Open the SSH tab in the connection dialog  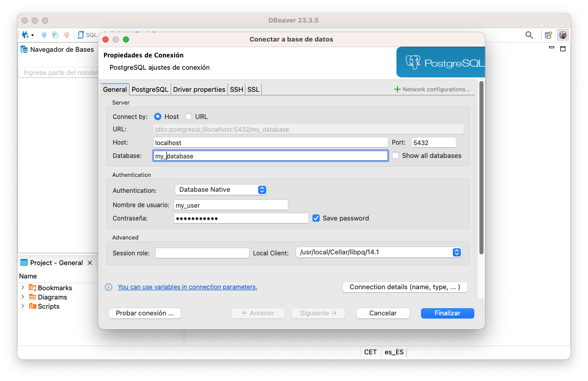point(236,89)
